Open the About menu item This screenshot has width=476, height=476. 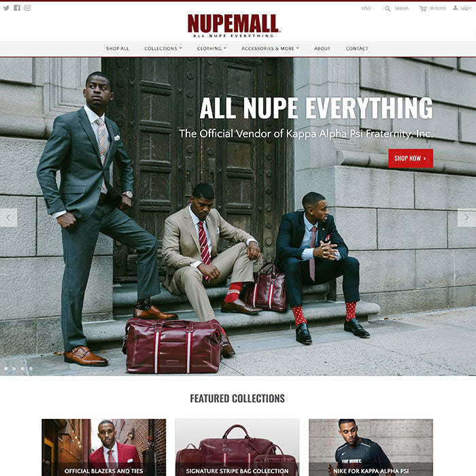[x=322, y=48]
